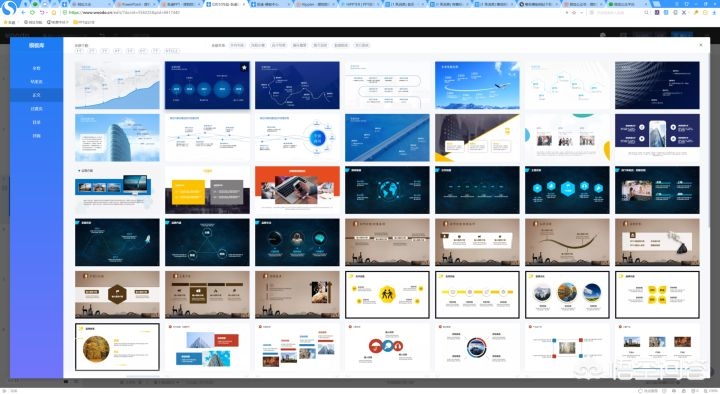Click the purple undo-close-tab arrow icon

click(42, 12)
